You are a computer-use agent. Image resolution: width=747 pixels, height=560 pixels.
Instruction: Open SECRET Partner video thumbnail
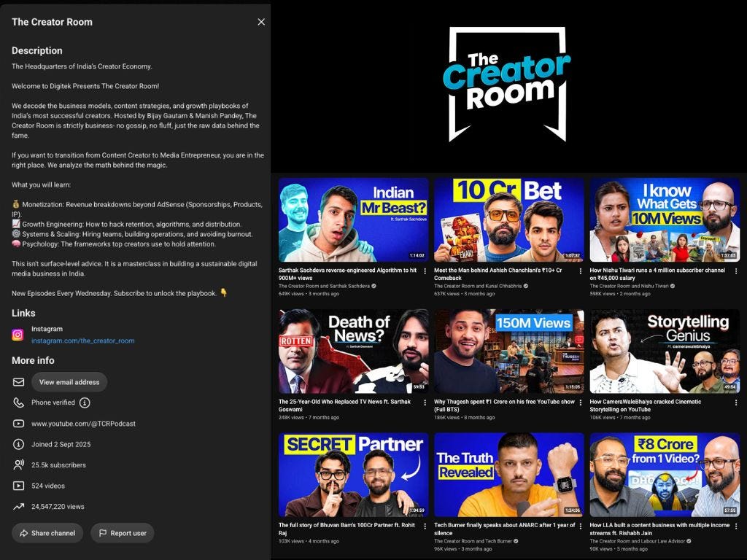tap(354, 475)
